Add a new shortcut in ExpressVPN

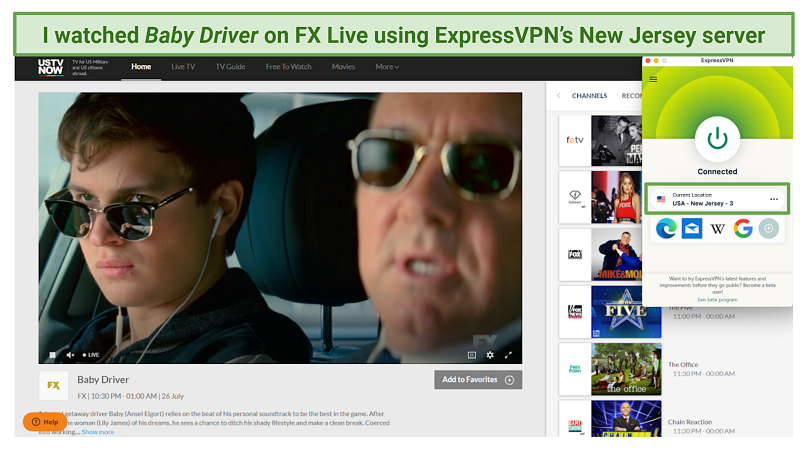click(x=769, y=228)
